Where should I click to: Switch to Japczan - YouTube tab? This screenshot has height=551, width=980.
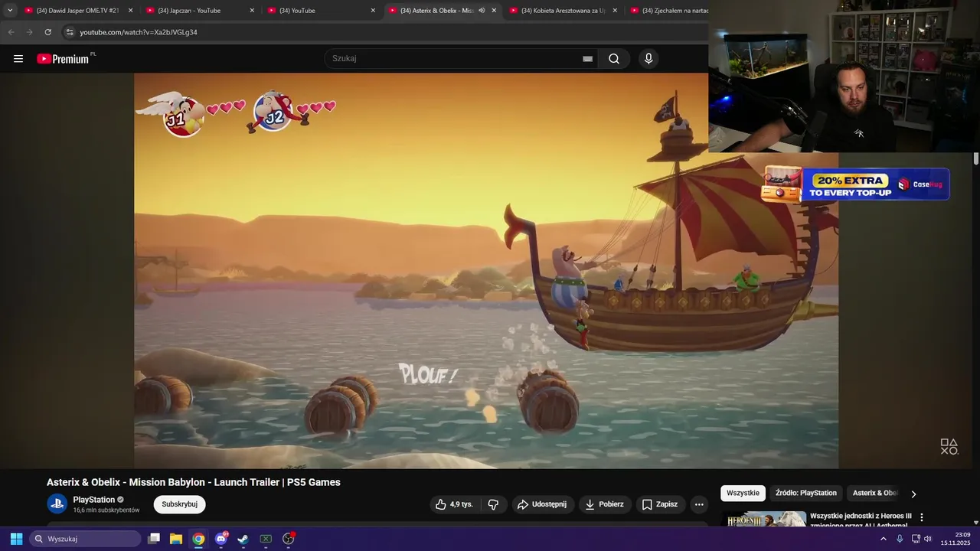point(201,11)
